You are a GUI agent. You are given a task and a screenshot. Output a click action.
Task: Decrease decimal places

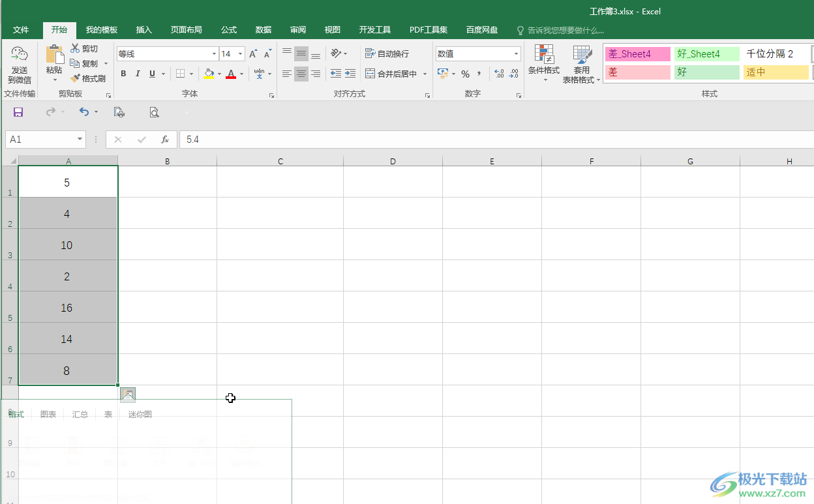(514, 74)
